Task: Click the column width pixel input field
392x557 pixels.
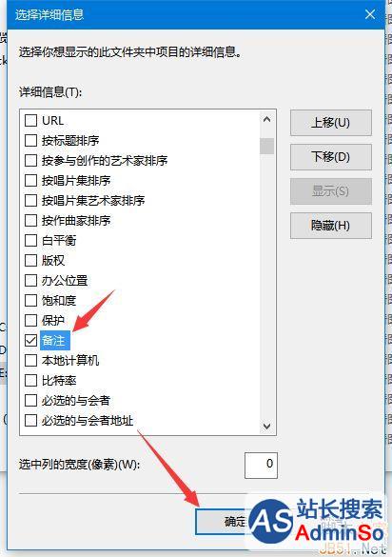Action: pos(261,465)
